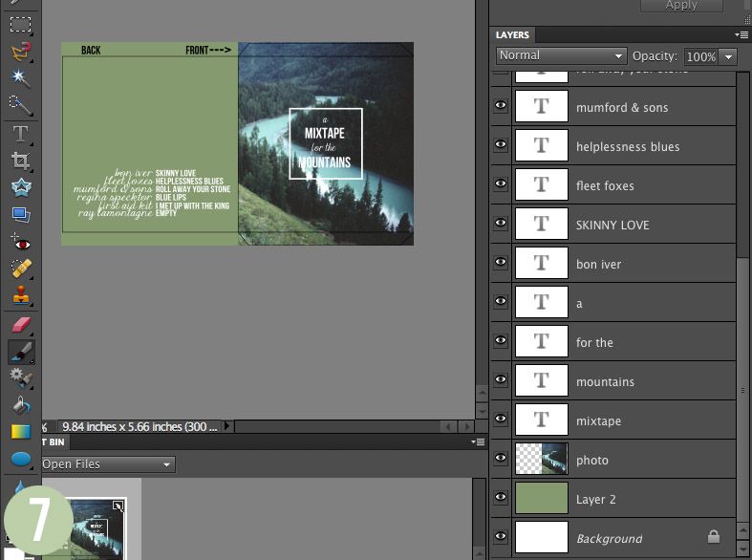Click MIXTAPE title text on canvas
Screen dimensions: 752x560
pos(325,133)
